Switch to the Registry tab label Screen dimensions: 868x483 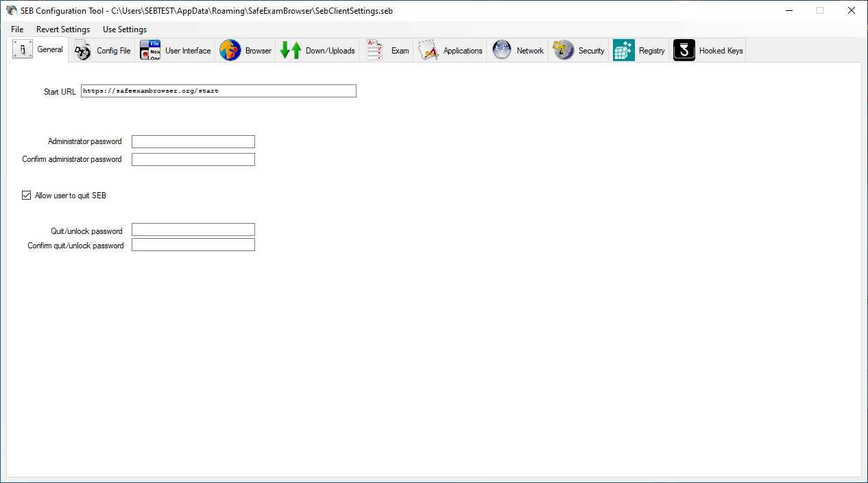pos(652,51)
